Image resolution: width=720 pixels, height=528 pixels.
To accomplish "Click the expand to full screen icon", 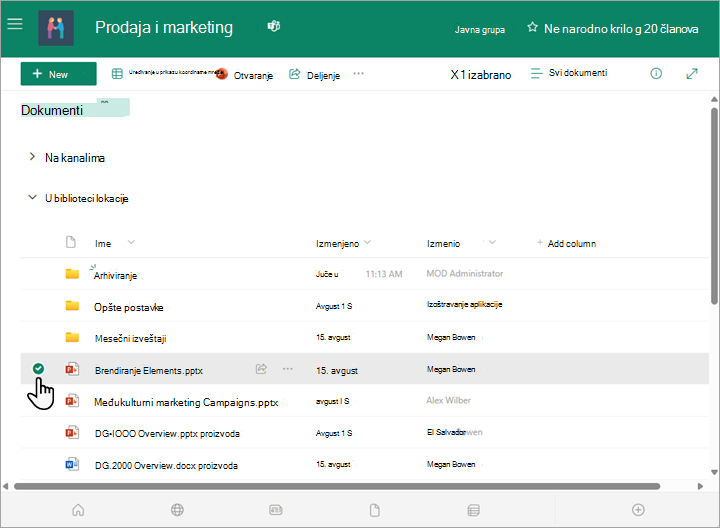I will 692,73.
